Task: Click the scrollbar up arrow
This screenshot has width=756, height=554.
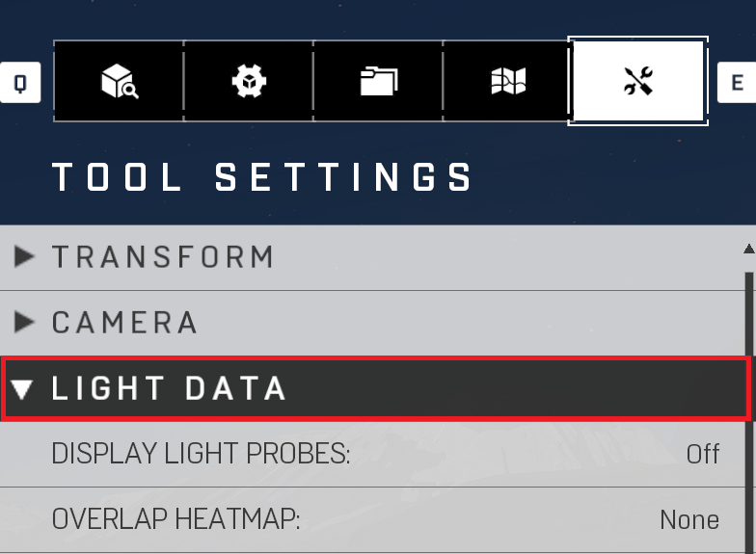Action: 748,249
